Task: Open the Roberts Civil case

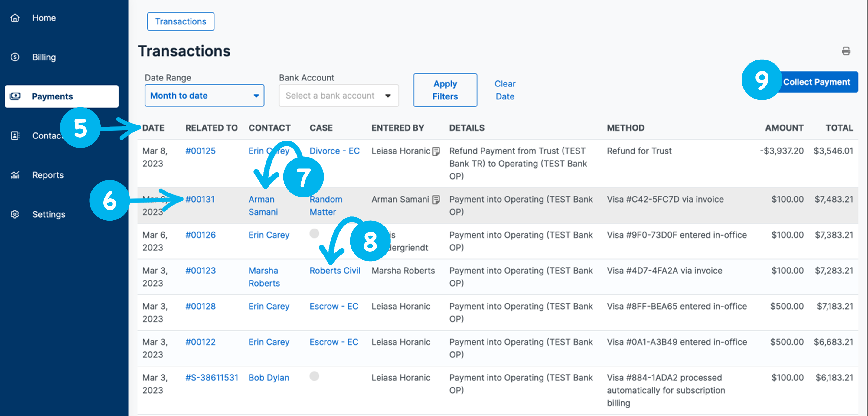Action: [334, 271]
